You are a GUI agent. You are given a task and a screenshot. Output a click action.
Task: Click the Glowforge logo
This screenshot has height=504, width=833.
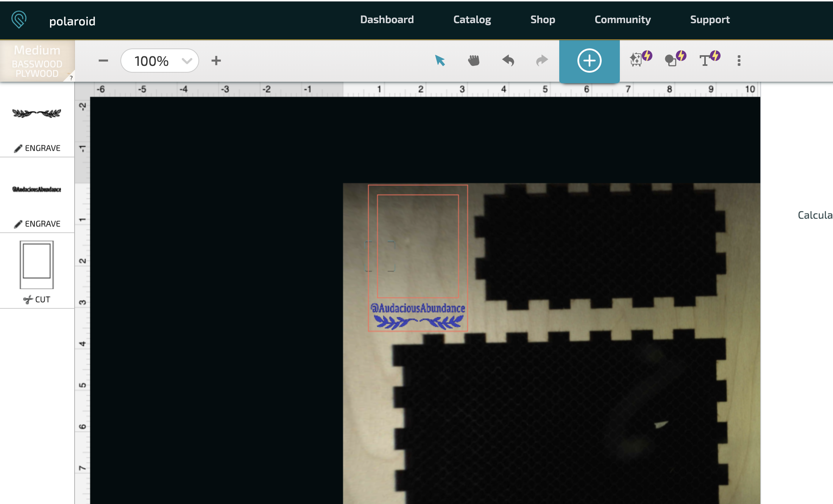click(18, 19)
